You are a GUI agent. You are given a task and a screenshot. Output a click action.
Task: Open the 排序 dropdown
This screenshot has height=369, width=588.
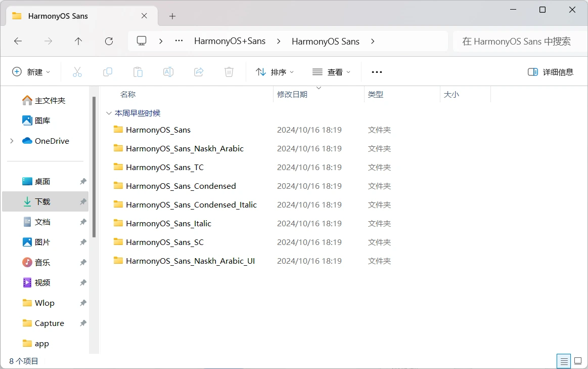click(275, 72)
